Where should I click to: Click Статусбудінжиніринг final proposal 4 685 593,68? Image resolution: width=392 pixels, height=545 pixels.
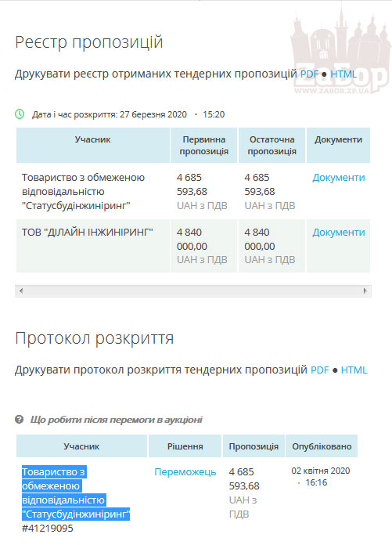pyautogui.click(x=259, y=185)
